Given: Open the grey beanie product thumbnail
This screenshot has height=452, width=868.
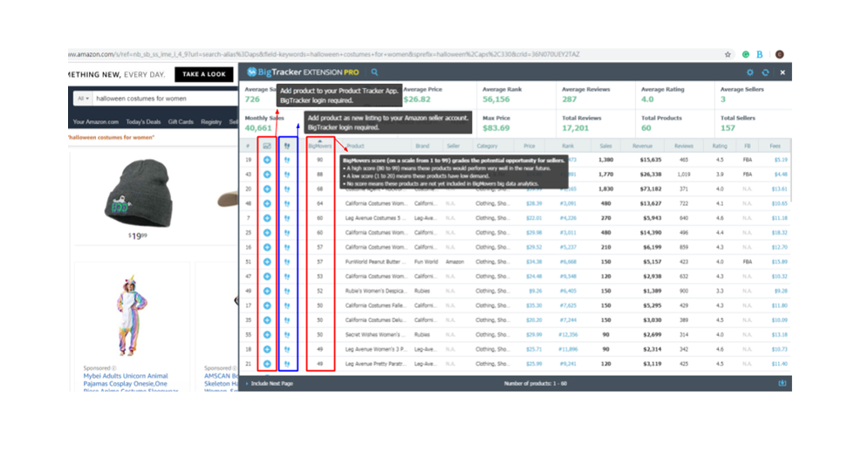Looking at the screenshot, I should click(x=137, y=194).
